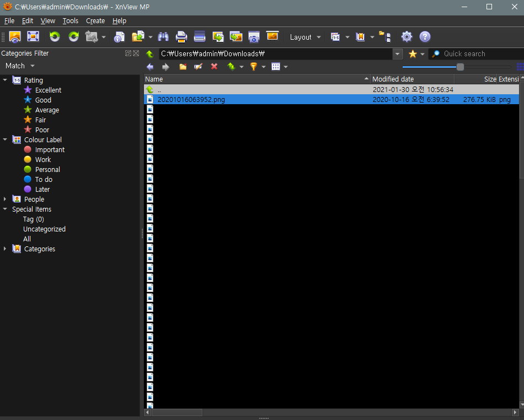Viewport: 524px width, 420px height.
Task: Sort by Modified date column header
Action: [393, 79]
